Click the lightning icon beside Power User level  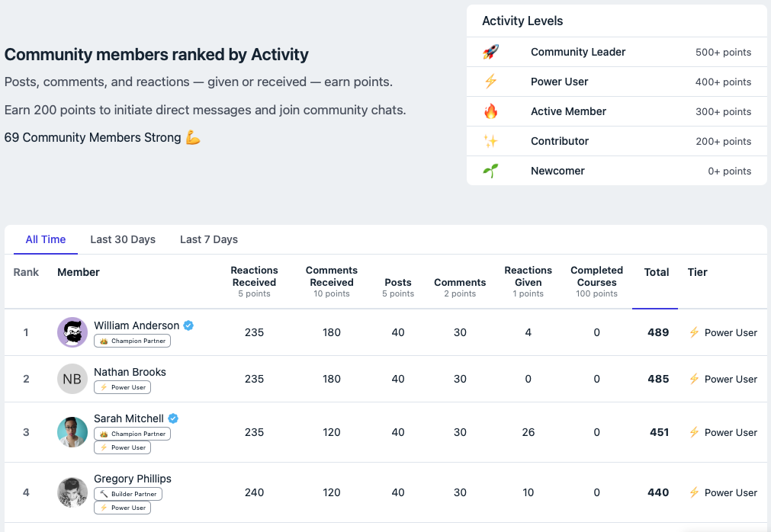tap(490, 82)
